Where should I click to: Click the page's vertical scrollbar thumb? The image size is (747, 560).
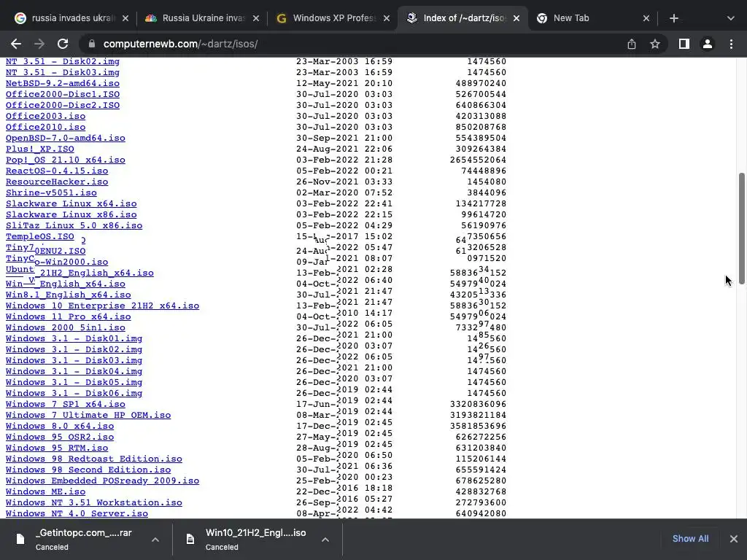click(741, 228)
